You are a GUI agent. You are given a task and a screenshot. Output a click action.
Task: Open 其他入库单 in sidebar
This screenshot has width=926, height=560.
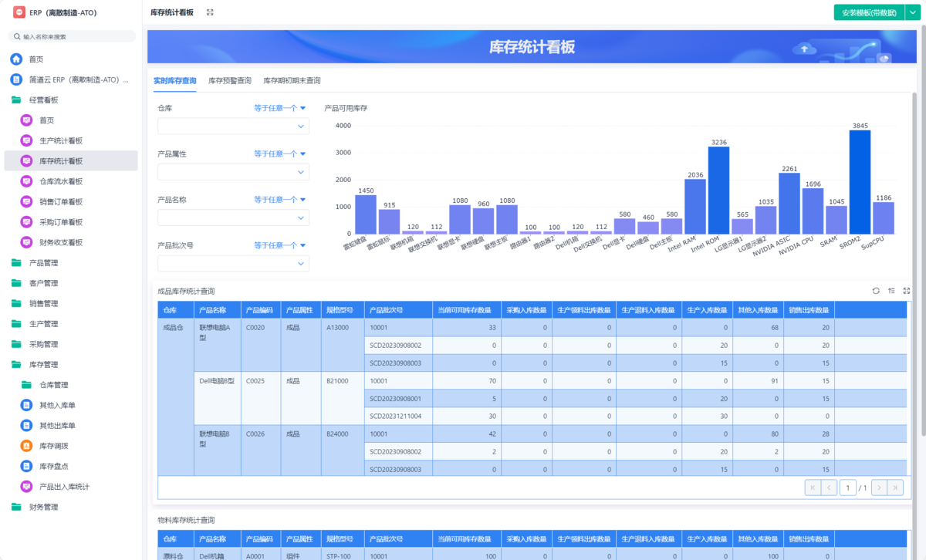point(57,405)
